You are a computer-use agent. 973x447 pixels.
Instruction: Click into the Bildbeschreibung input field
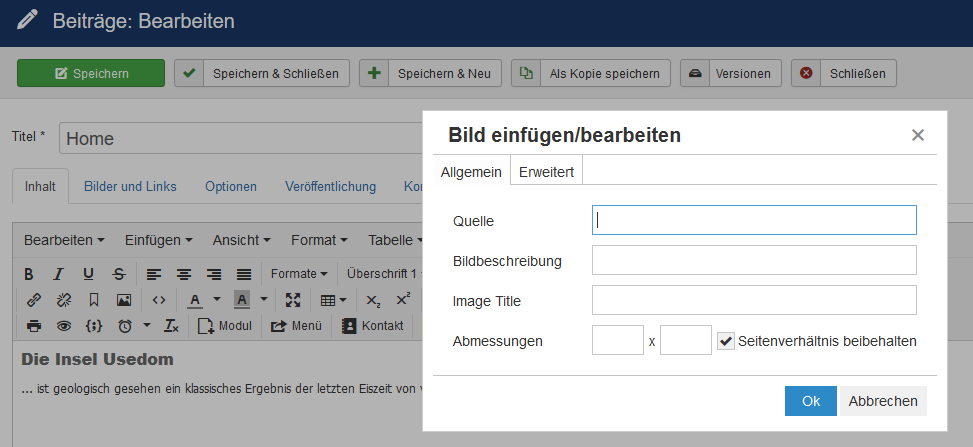754,261
